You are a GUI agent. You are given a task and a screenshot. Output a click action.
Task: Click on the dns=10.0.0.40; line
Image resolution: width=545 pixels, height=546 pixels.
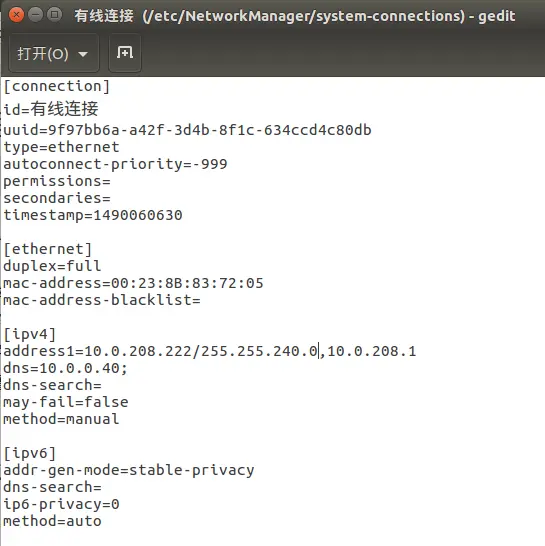[x=65, y=368]
